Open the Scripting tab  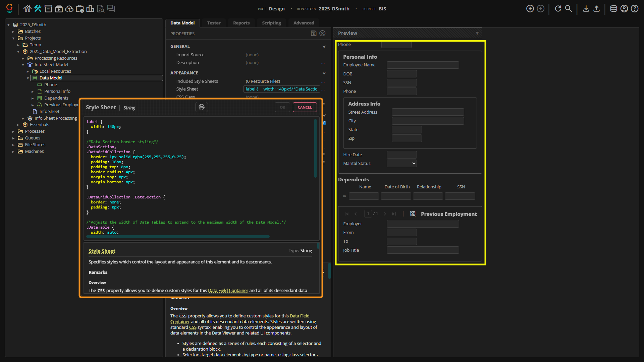[271, 23]
